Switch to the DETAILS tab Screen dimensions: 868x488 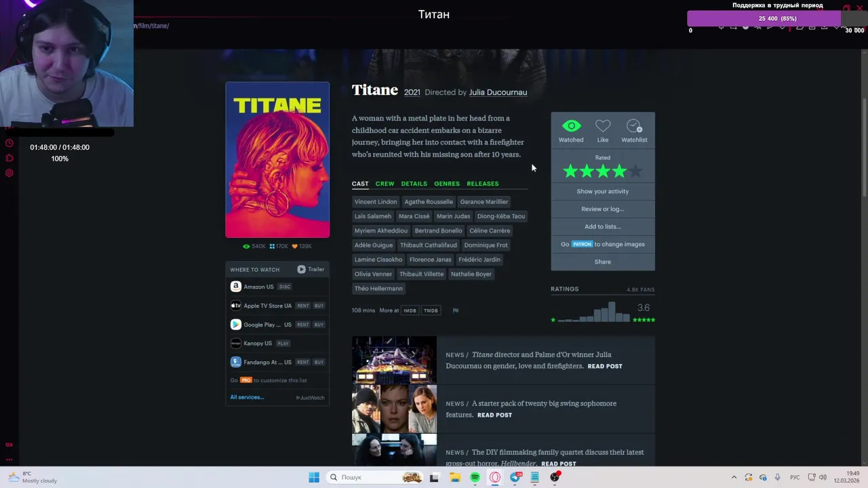tap(414, 184)
